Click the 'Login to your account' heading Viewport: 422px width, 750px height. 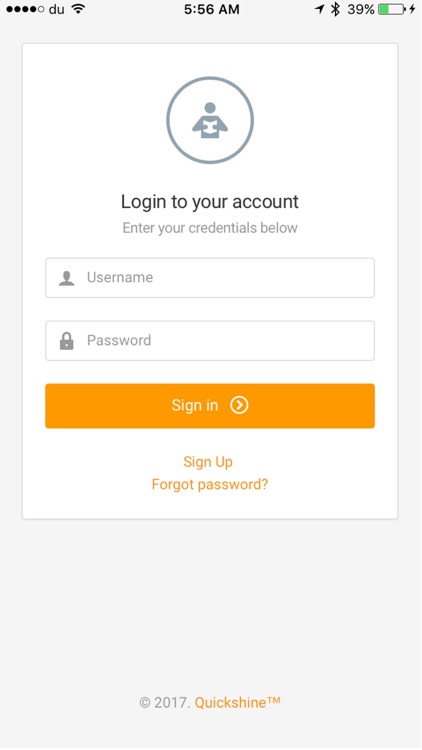click(210, 202)
